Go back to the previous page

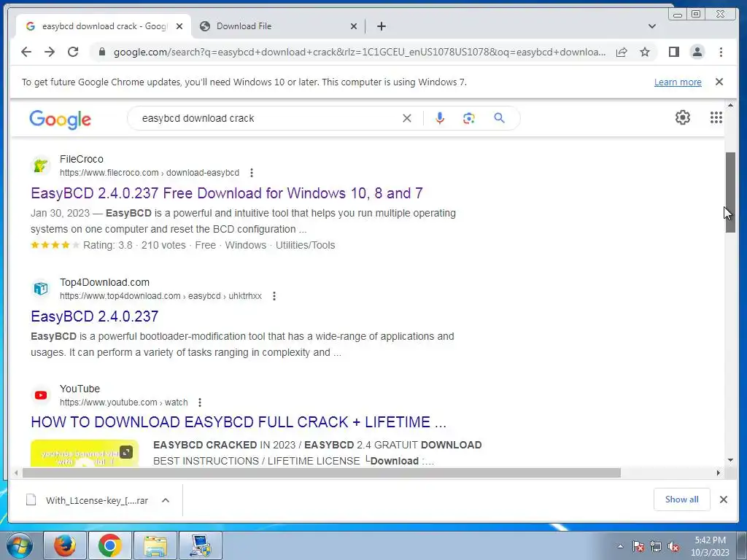pyautogui.click(x=26, y=52)
